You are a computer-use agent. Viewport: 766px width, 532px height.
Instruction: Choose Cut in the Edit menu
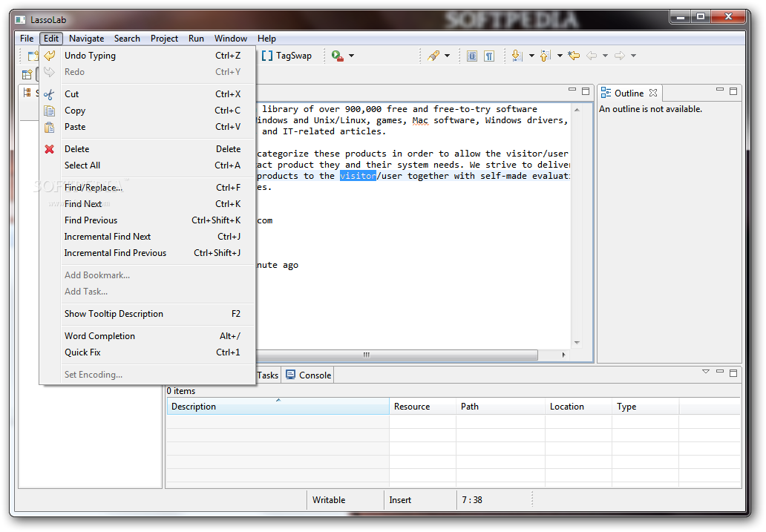(x=148, y=94)
